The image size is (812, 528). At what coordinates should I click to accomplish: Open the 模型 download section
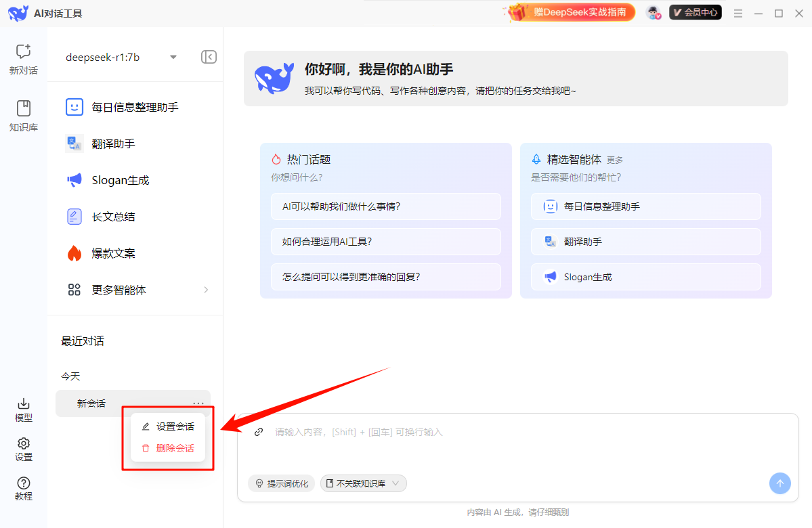(24, 410)
